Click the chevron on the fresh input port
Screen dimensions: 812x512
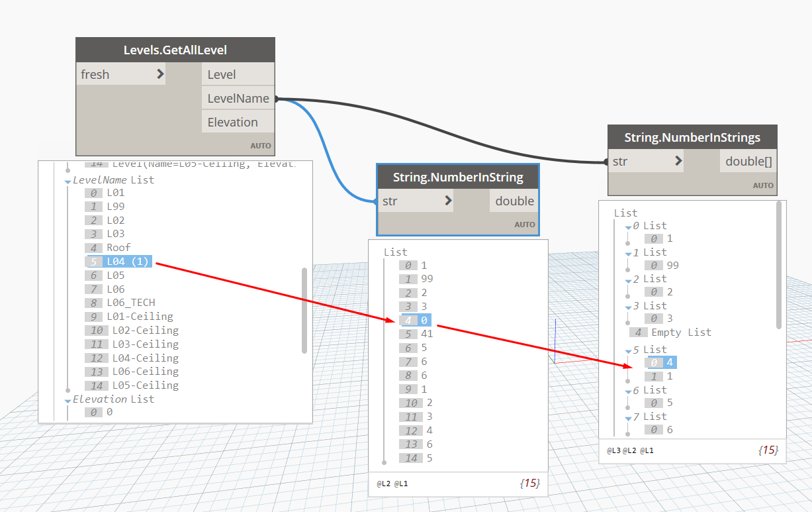(160, 74)
